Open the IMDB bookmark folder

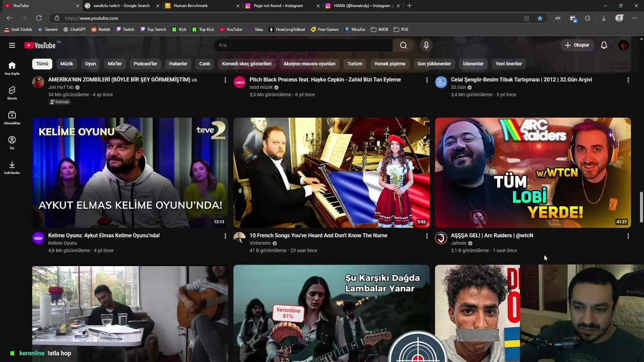379,29
